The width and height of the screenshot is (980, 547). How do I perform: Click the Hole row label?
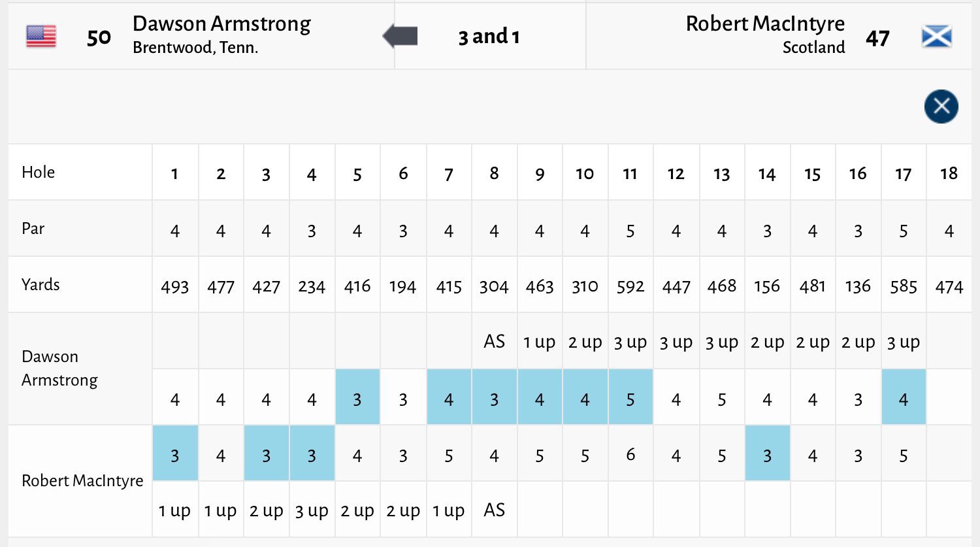39,173
